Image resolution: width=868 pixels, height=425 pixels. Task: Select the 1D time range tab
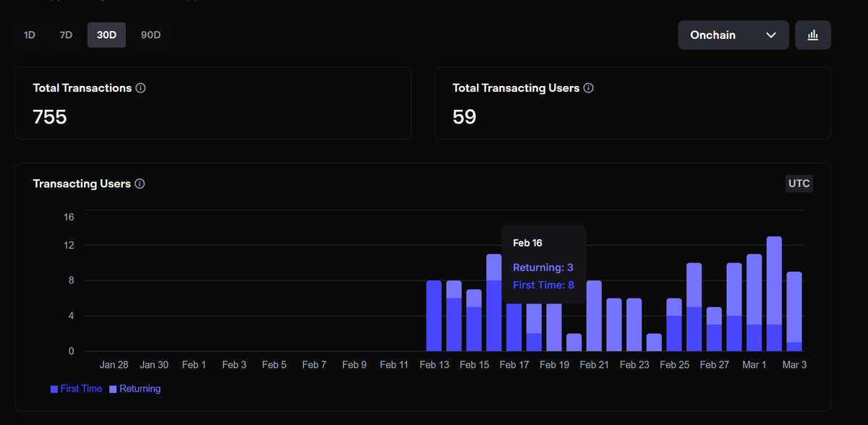point(30,35)
